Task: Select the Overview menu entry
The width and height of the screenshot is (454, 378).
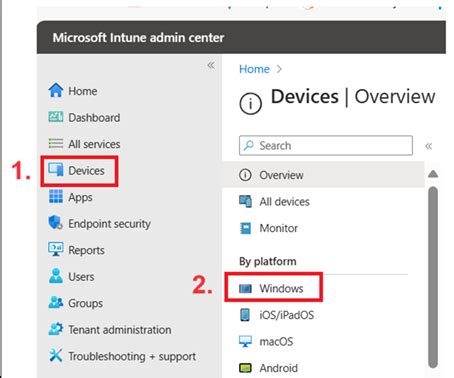Action: point(281,175)
